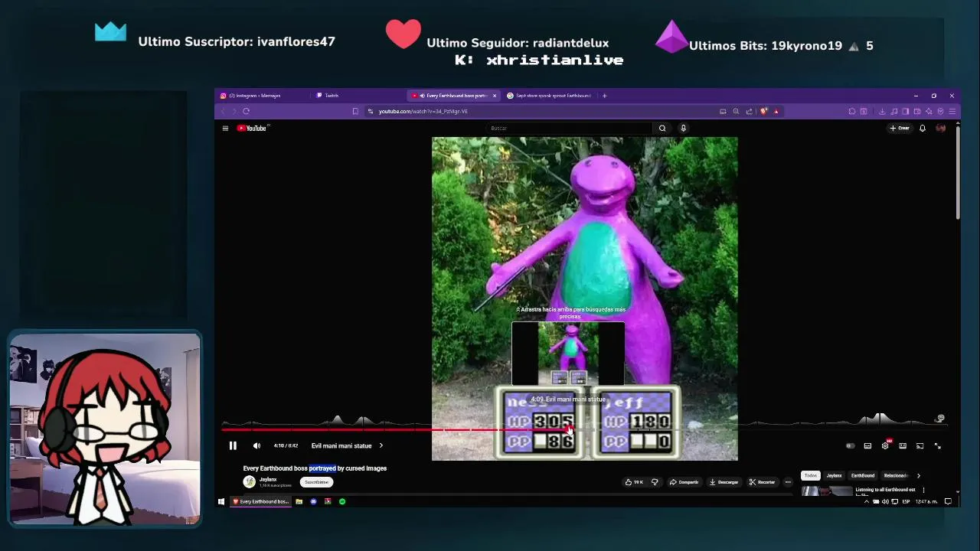The width and height of the screenshot is (980, 551).
Task: Focus the Buscar search field
Action: pyautogui.click(x=570, y=128)
